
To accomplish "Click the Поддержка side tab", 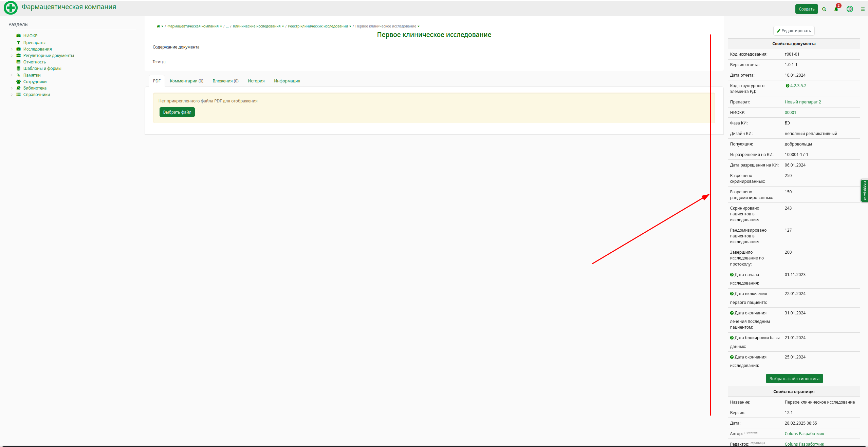I will pos(864,191).
